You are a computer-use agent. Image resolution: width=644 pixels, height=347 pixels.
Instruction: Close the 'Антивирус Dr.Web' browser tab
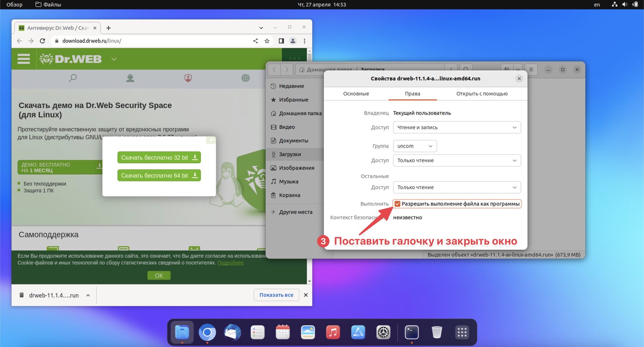[x=95, y=28]
